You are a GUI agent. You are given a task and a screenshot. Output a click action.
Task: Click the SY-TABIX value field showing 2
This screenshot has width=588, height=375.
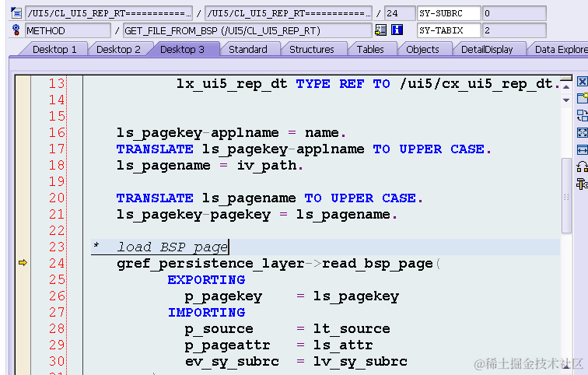pos(514,30)
